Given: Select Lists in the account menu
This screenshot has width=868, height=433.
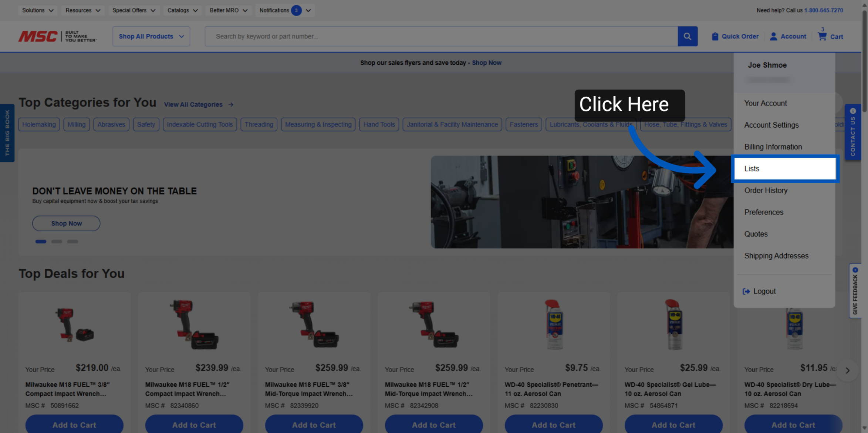Looking at the screenshot, I should pyautogui.click(x=785, y=169).
